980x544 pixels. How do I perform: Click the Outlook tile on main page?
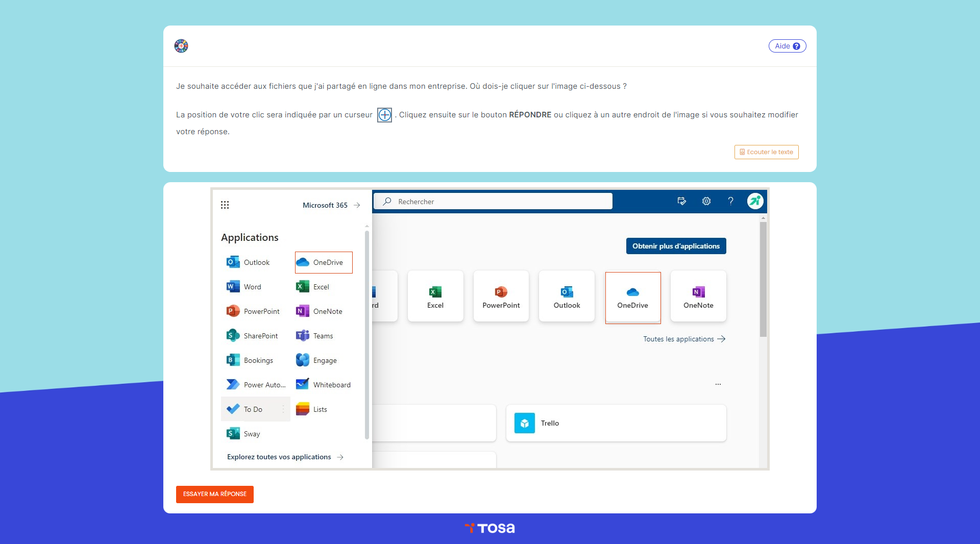tap(567, 296)
